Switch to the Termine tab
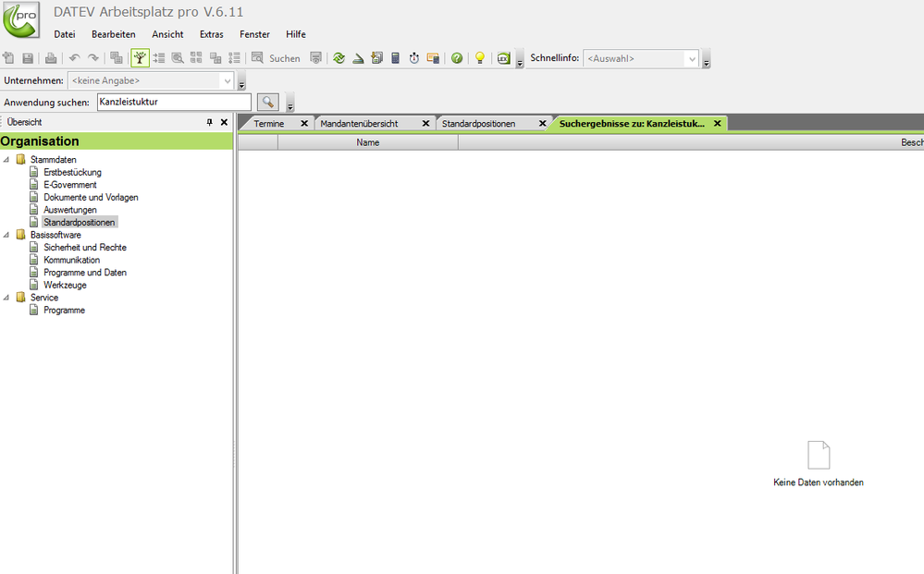The width and height of the screenshot is (924, 574). click(269, 124)
